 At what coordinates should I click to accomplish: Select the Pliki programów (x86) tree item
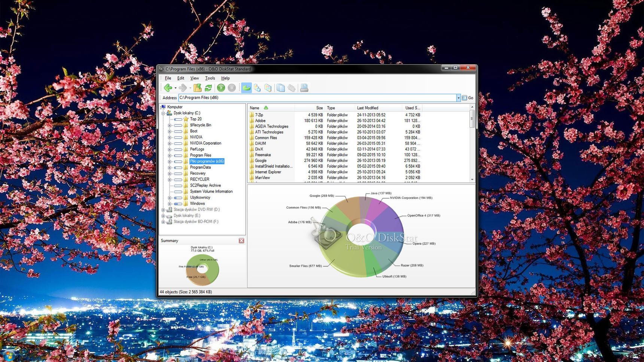coord(207,161)
